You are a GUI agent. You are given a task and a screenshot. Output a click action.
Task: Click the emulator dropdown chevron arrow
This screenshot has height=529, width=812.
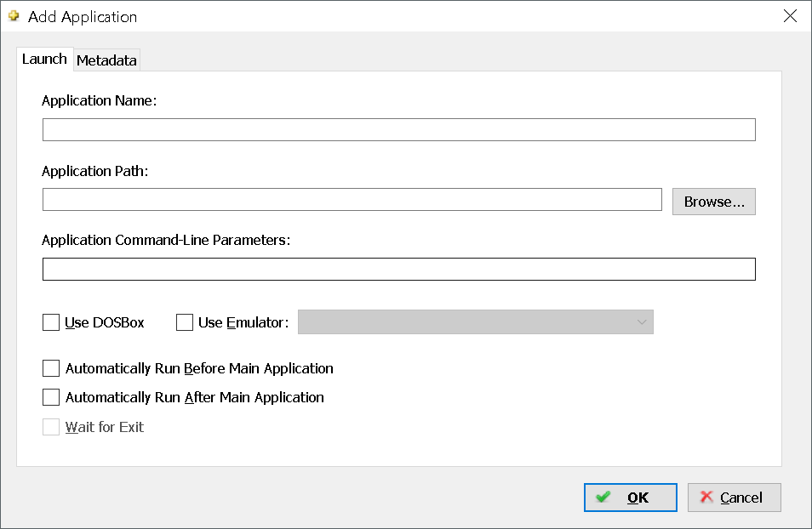coord(642,322)
